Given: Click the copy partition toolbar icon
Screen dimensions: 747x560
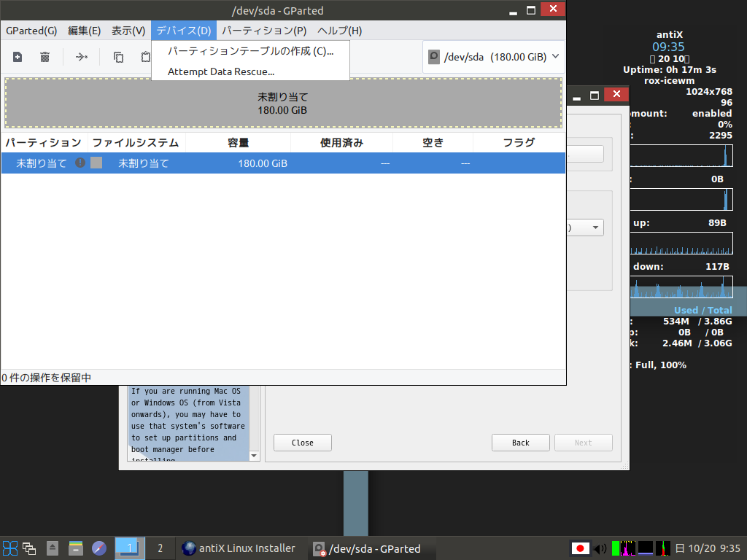Looking at the screenshot, I should 118,57.
